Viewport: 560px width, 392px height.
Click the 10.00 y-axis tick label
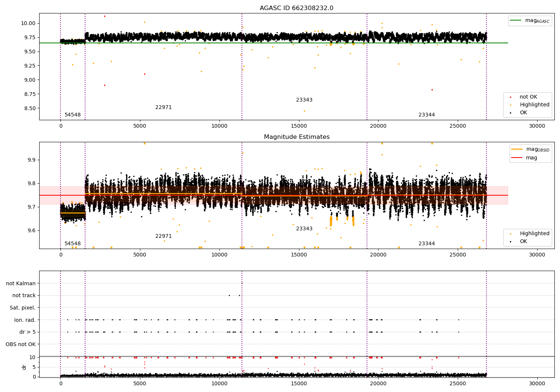point(29,23)
